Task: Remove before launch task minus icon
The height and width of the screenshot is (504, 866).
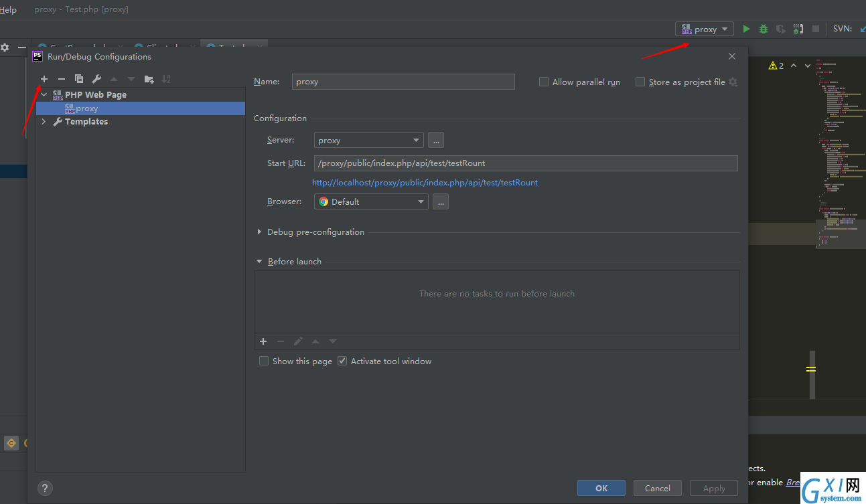Action: point(281,341)
